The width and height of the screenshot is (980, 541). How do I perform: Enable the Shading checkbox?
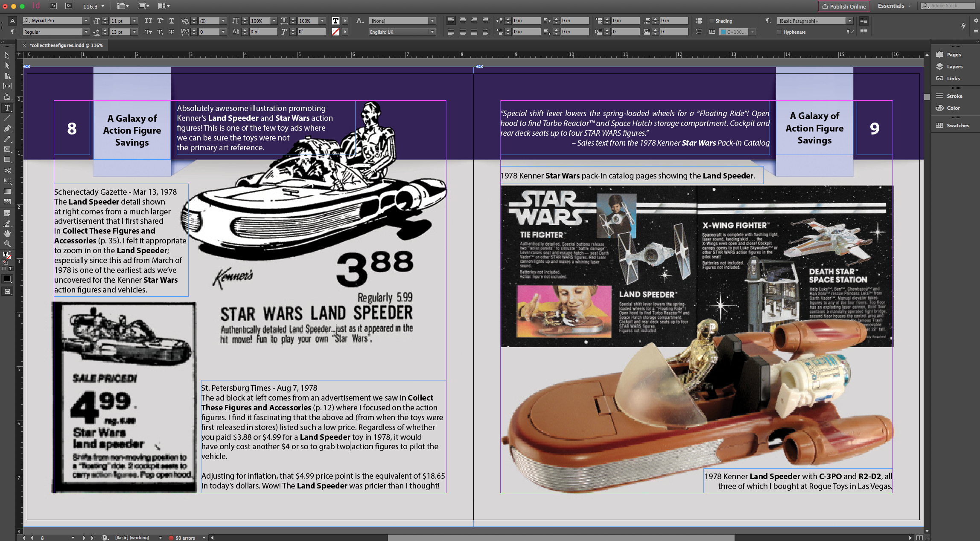[712, 20]
